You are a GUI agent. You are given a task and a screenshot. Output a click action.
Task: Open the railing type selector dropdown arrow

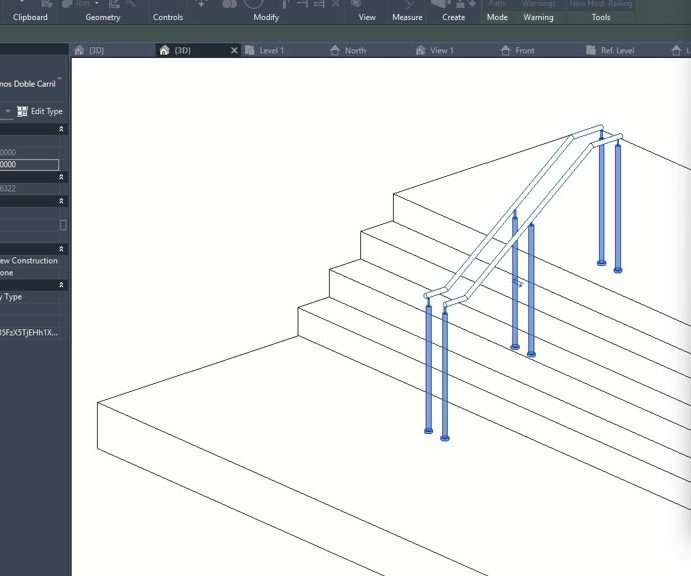click(x=59, y=79)
